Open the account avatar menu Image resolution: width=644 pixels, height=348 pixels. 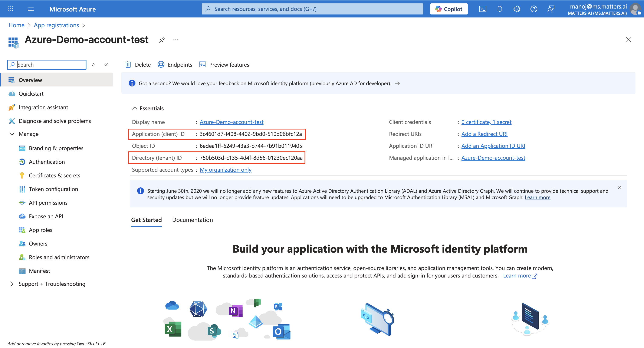(x=635, y=9)
